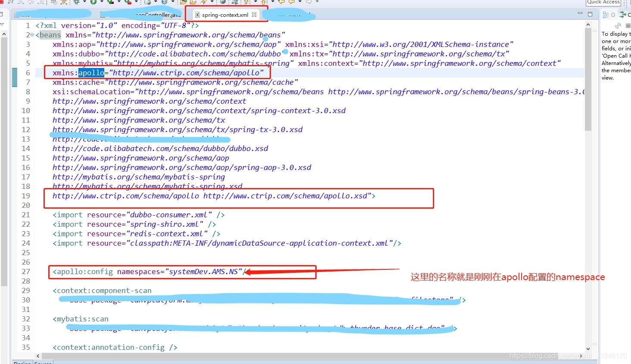The image size is (631, 364).
Task: Click the horizontal scrollbar left arrow
Action: pyautogui.click(x=38, y=356)
